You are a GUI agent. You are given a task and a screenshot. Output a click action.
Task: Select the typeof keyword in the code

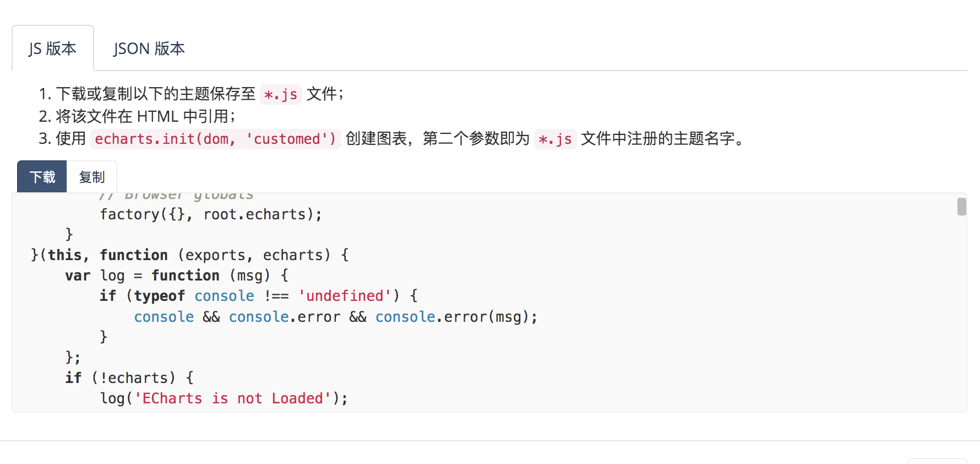point(159,295)
